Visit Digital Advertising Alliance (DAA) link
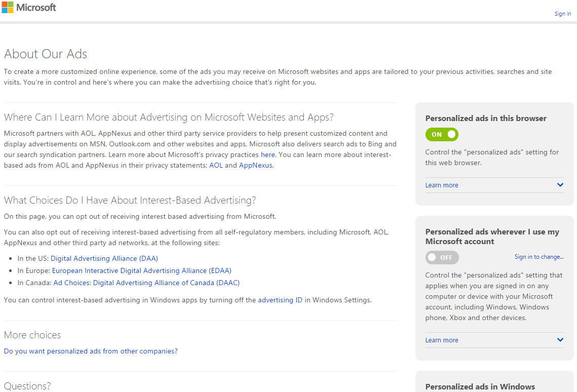 pos(104,258)
